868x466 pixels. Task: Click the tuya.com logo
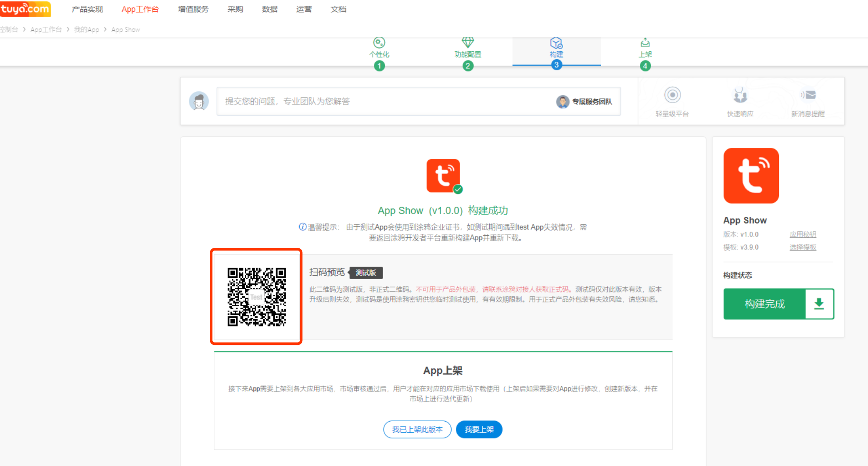point(25,9)
